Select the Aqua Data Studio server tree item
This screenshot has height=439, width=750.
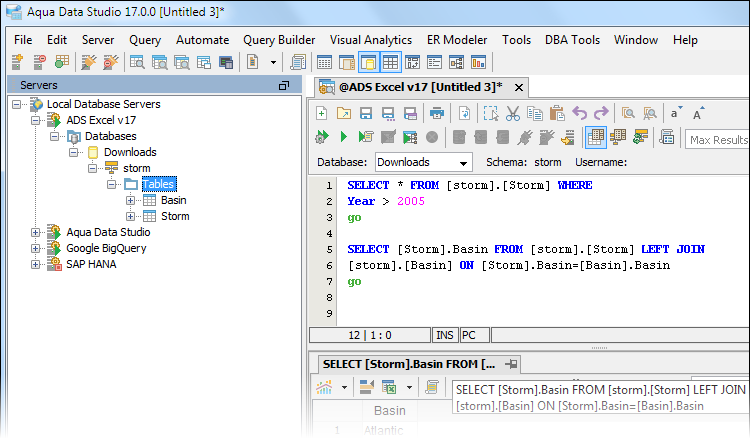click(108, 232)
